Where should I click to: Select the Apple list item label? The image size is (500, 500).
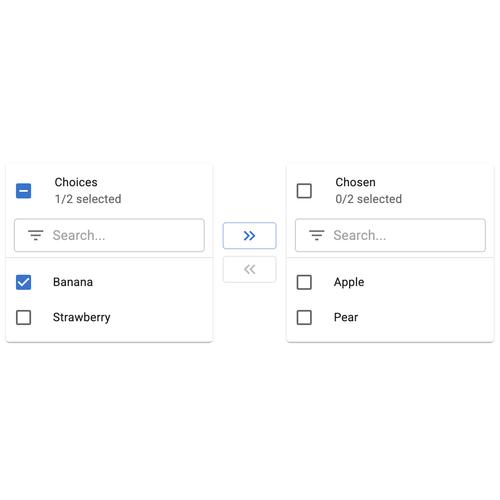point(349,282)
